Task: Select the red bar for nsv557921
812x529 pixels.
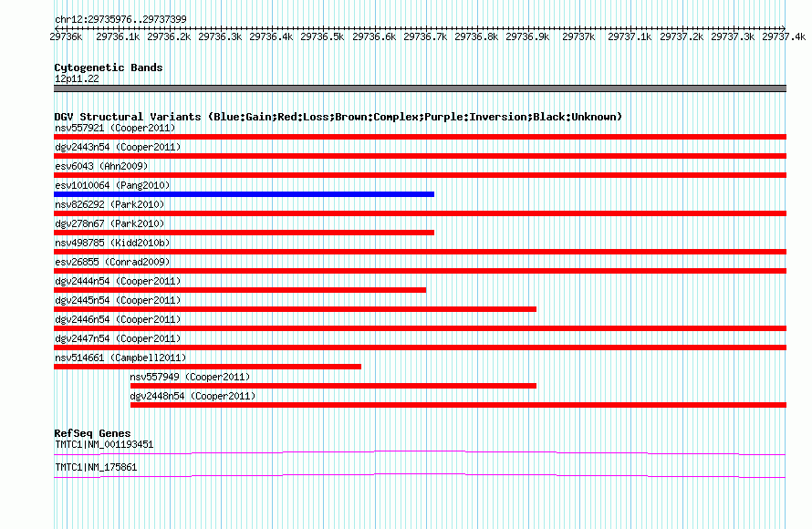Action: (420, 137)
